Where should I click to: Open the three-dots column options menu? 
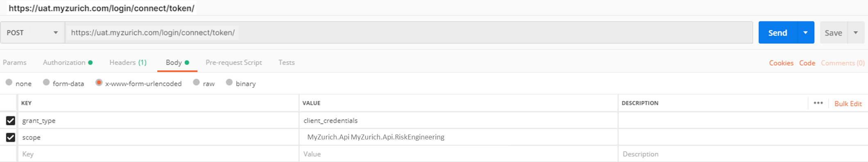click(818, 103)
